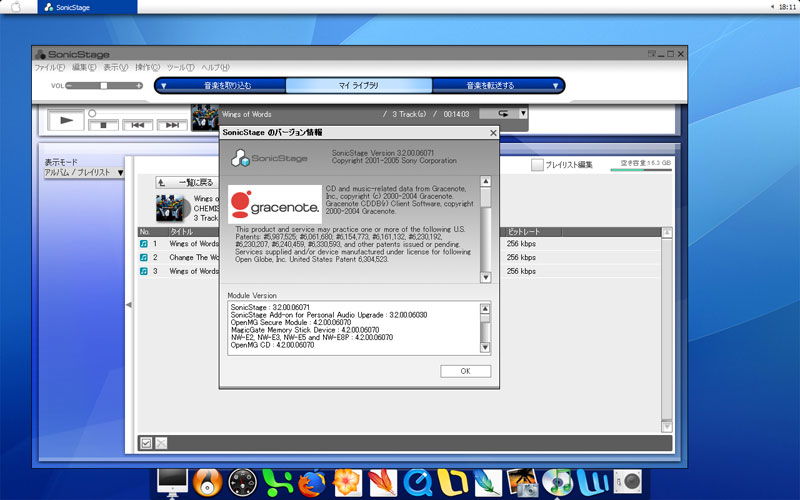Click the track list scrollbar down arrow
This screenshot has height=500, width=800.
coord(667,427)
